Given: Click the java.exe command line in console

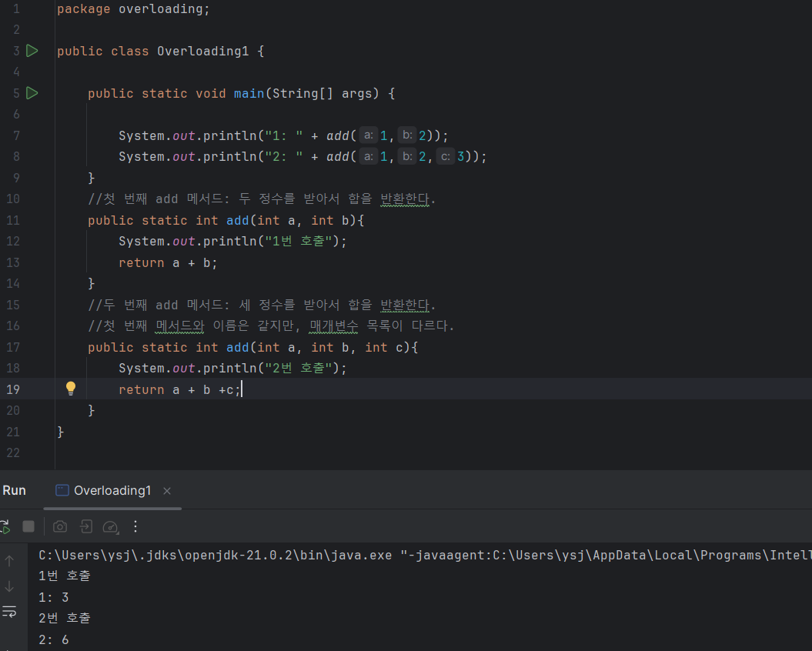Looking at the screenshot, I should (x=425, y=555).
